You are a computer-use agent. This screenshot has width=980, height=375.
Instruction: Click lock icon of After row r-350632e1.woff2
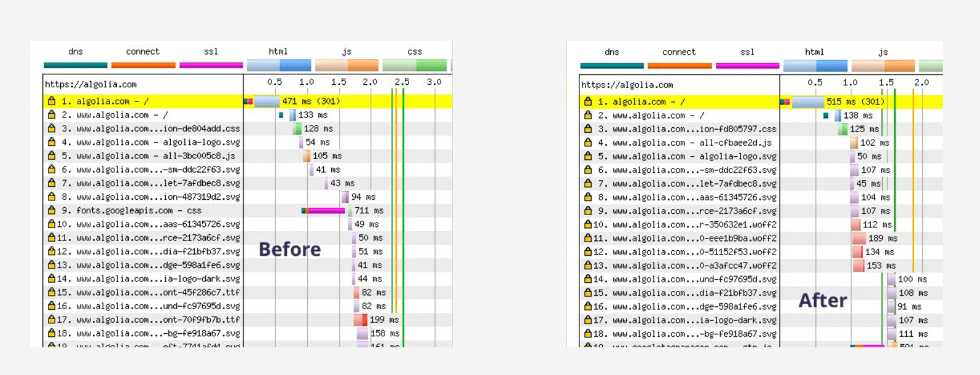[x=588, y=224]
